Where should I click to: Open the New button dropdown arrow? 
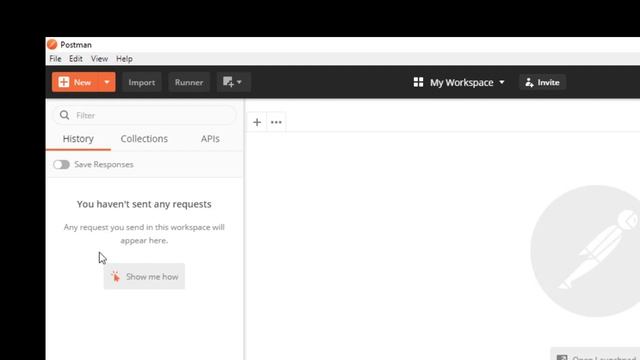[107, 82]
